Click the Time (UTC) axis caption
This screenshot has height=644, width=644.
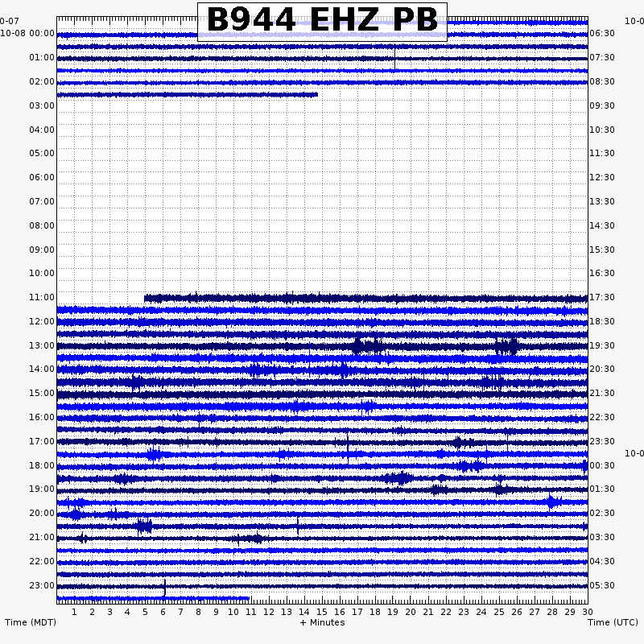click(613, 622)
